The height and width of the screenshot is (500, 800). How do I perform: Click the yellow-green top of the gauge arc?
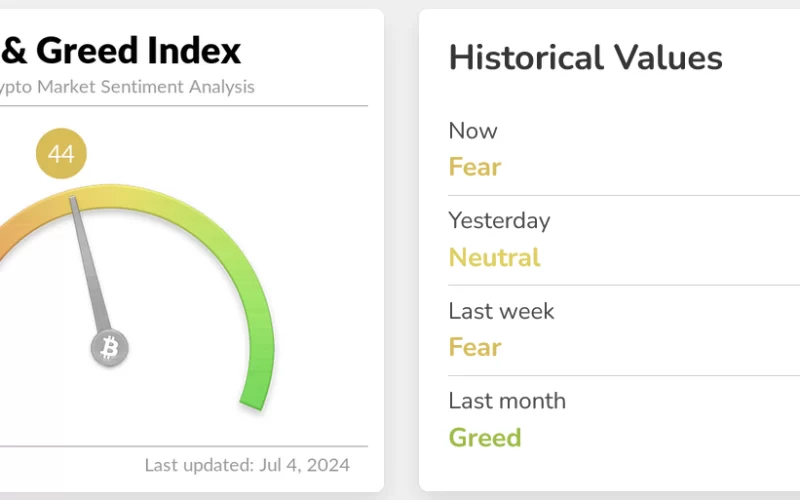pos(150,193)
